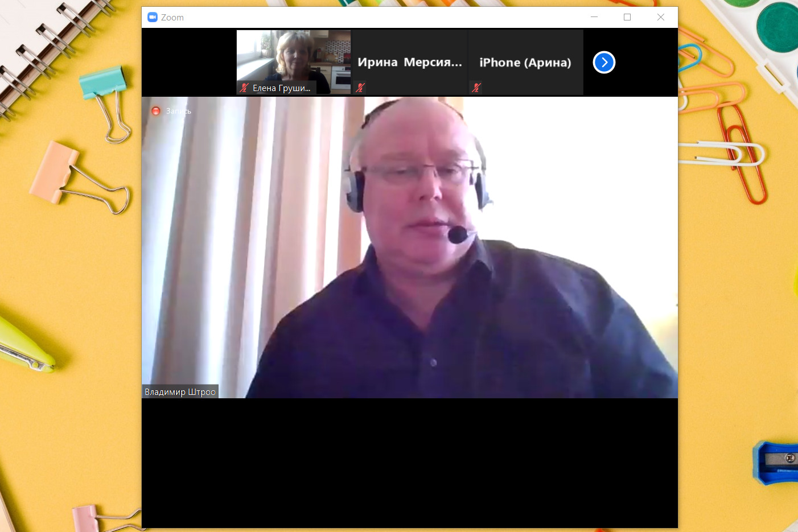Close the Zoom meeting window
The image size is (798, 532).
click(x=661, y=17)
